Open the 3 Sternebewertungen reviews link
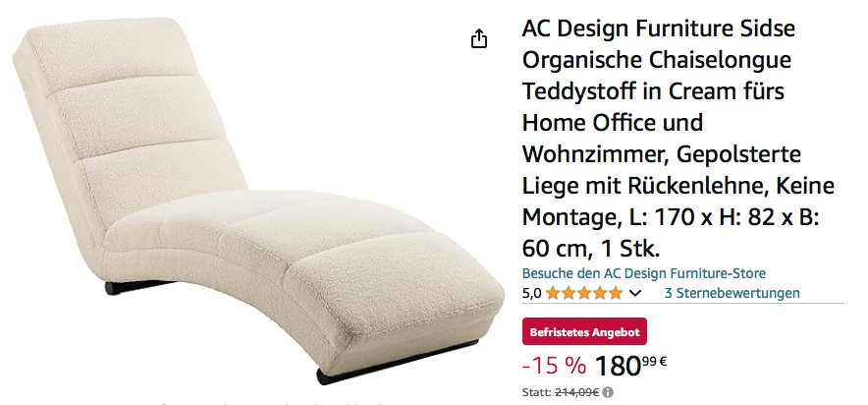Image resolution: width=868 pixels, height=405 pixels. click(x=732, y=293)
